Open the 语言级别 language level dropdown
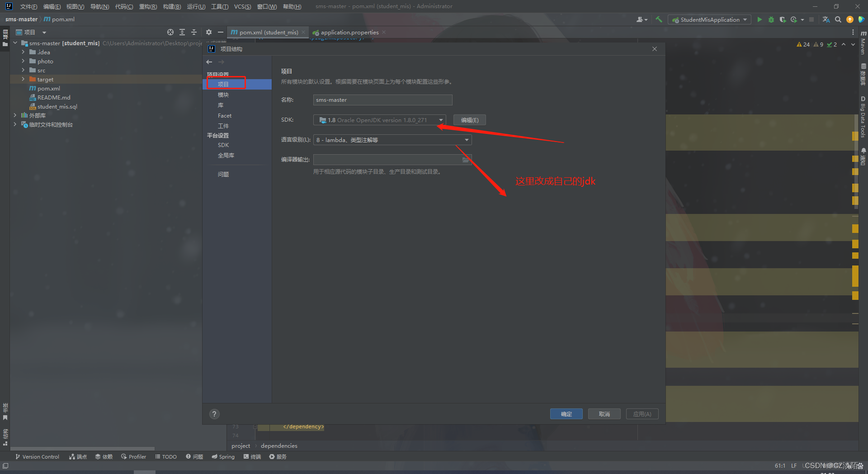Image resolution: width=868 pixels, height=474 pixels. click(467, 139)
